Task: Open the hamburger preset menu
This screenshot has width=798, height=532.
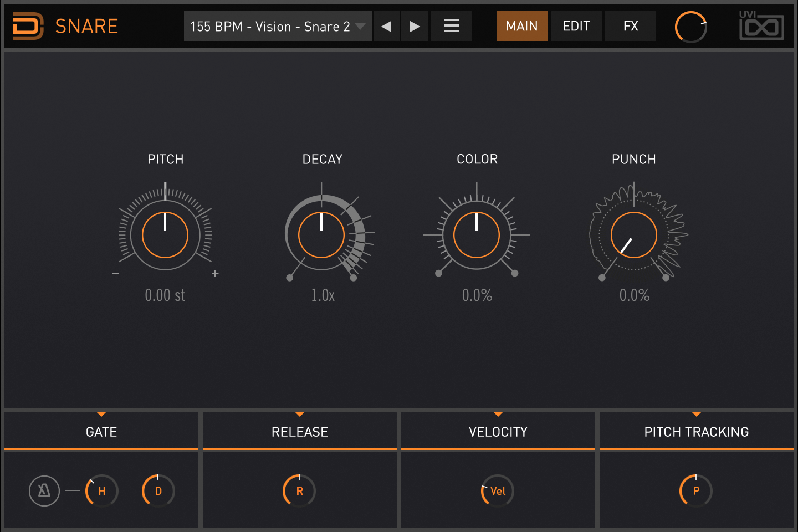Action: point(452,26)
